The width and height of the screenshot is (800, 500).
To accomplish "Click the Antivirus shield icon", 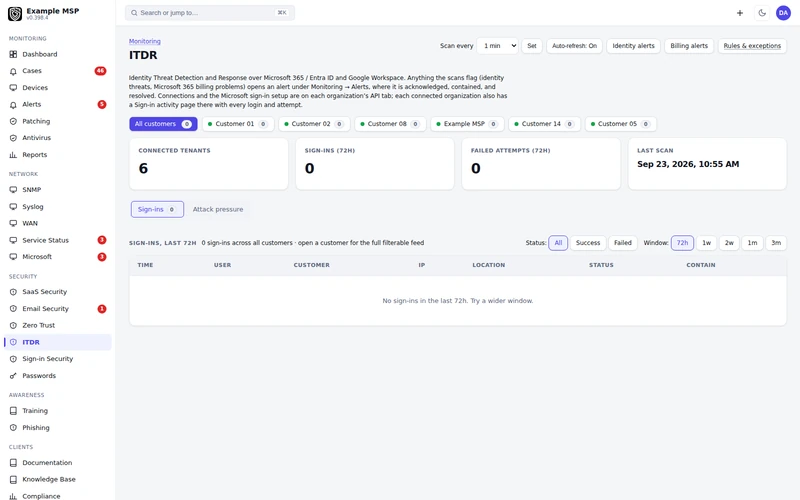I will pyautogui.click(x=13, y=138).
